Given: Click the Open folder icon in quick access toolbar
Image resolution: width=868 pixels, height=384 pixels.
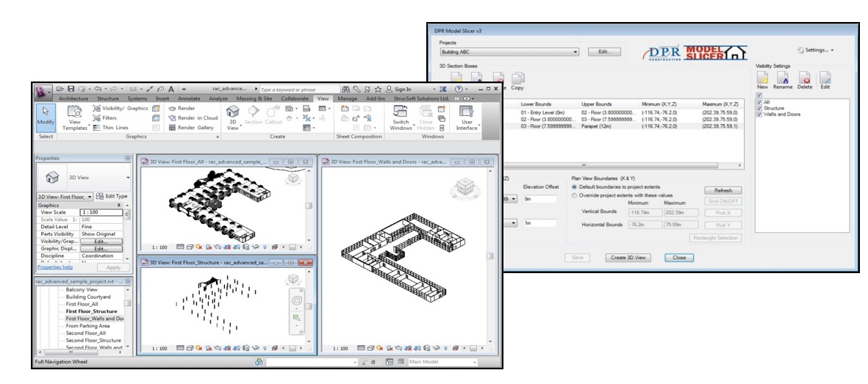Looking at the screenshot, I should point(60,89).
